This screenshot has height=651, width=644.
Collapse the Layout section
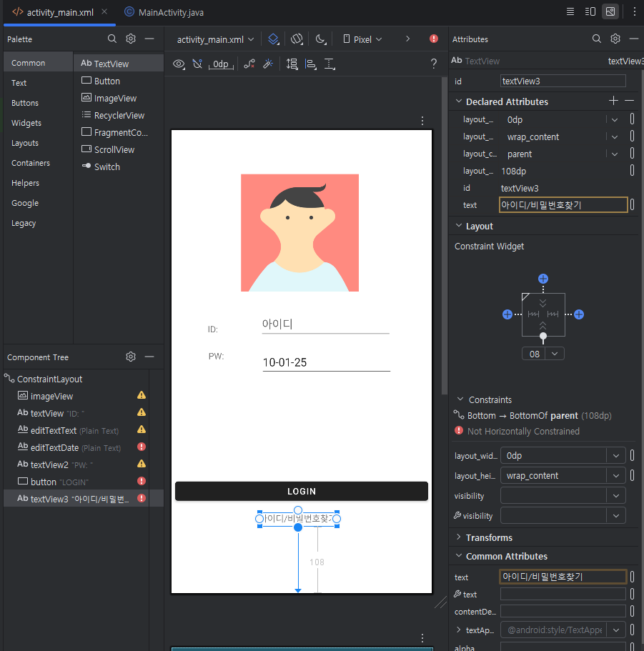(459, 225)
